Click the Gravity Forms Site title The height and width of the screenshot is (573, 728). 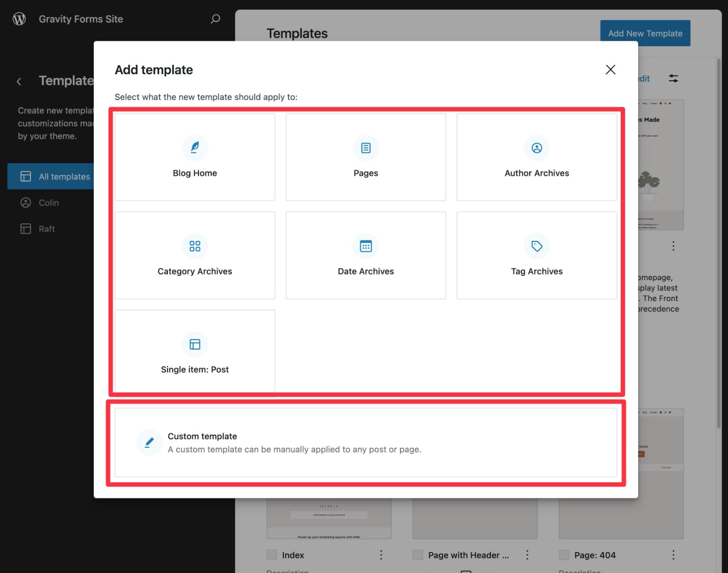coord(81,19)
